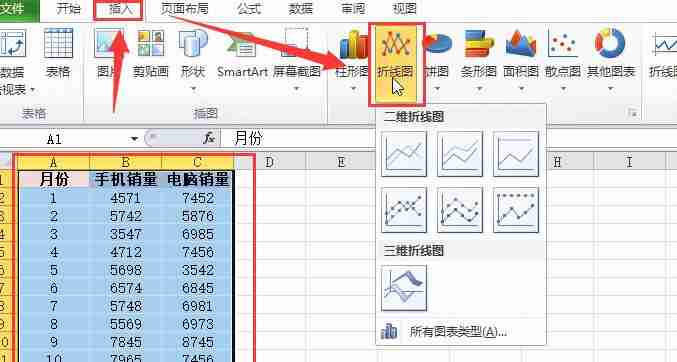Select the 插入 ribbon tab
The width and height of the screenshot is (677, 362).
(x=119, y=9)
